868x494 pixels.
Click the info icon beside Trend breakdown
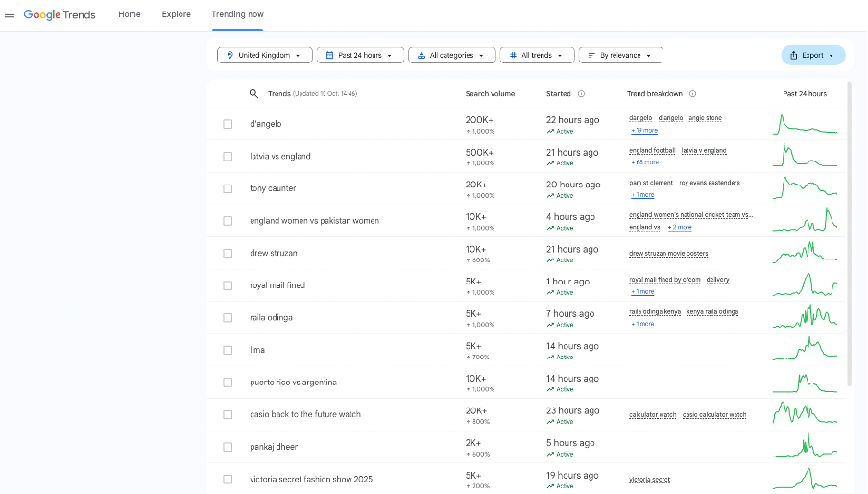point(692,94)
